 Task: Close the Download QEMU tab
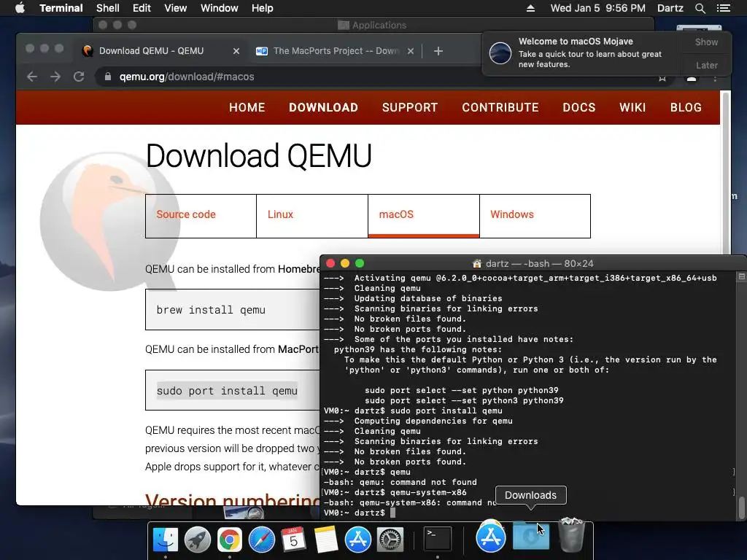click(x=236, y=51)
